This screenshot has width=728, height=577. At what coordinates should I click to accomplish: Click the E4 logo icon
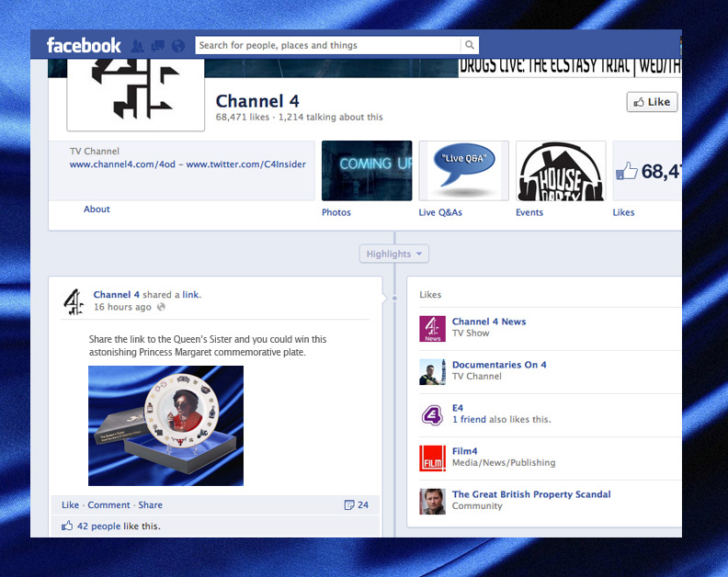click(432, 415)
